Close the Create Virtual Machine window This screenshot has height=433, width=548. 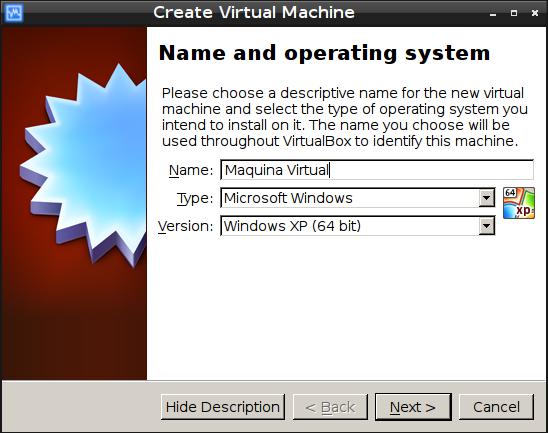coord(535,13)
